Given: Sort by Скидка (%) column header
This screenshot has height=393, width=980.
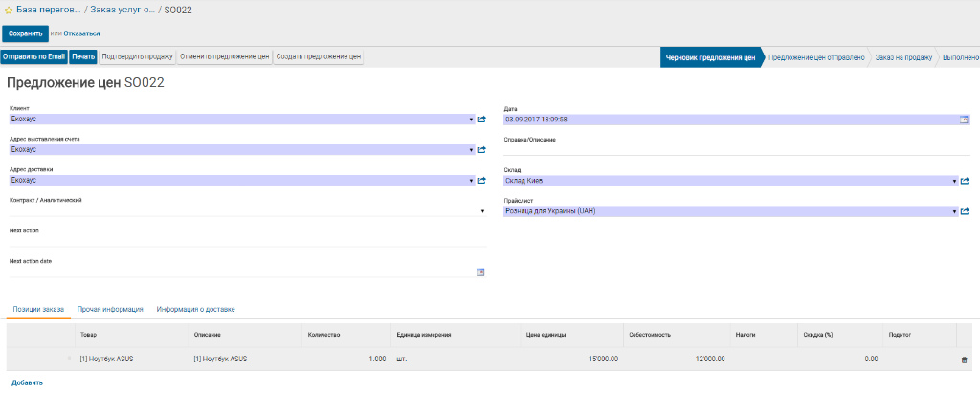Looking at the screenshot, I should click(x=840, y=335).
